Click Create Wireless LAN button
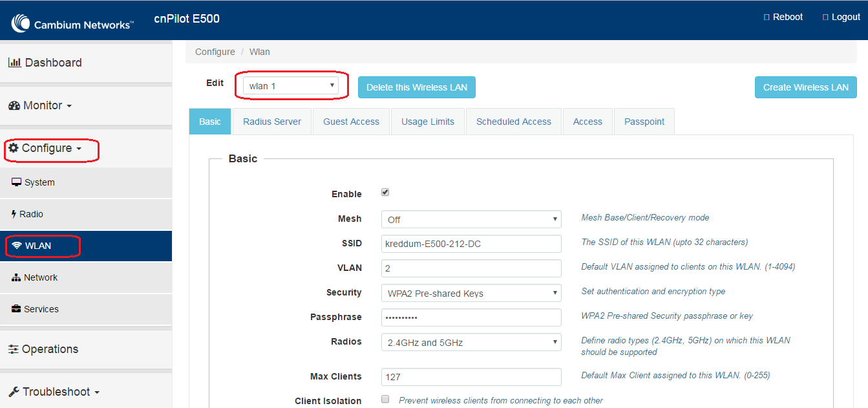Viewport: 868px width, 408px height. [x=806, y=87]
